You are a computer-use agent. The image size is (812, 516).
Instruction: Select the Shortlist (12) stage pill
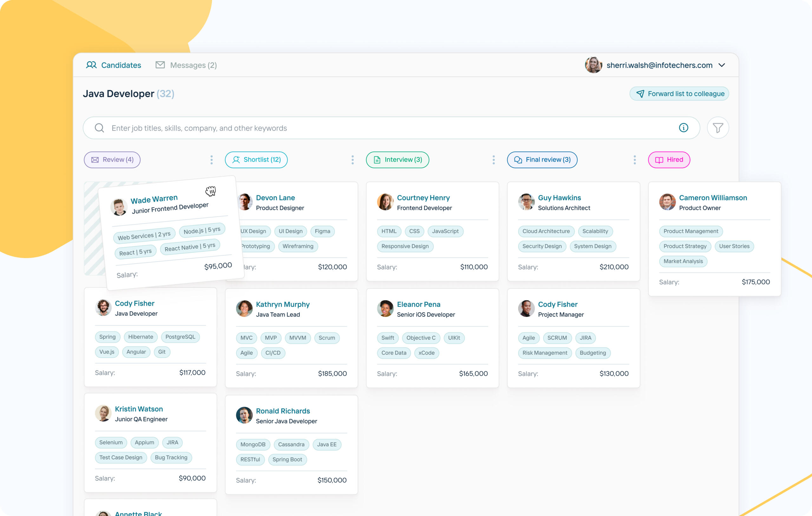pos(256,160)
